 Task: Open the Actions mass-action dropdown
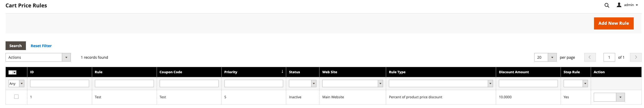coord(38,57)
